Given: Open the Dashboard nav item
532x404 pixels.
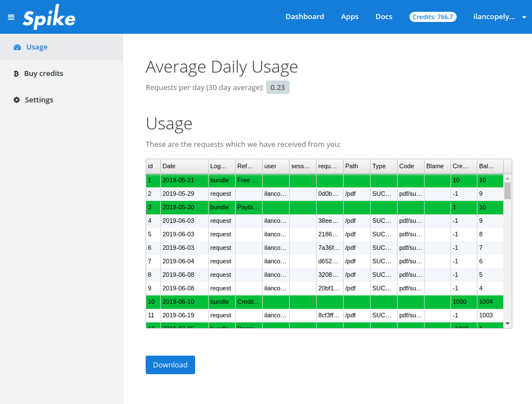Looking at the screenshot, I should [304, 17].
